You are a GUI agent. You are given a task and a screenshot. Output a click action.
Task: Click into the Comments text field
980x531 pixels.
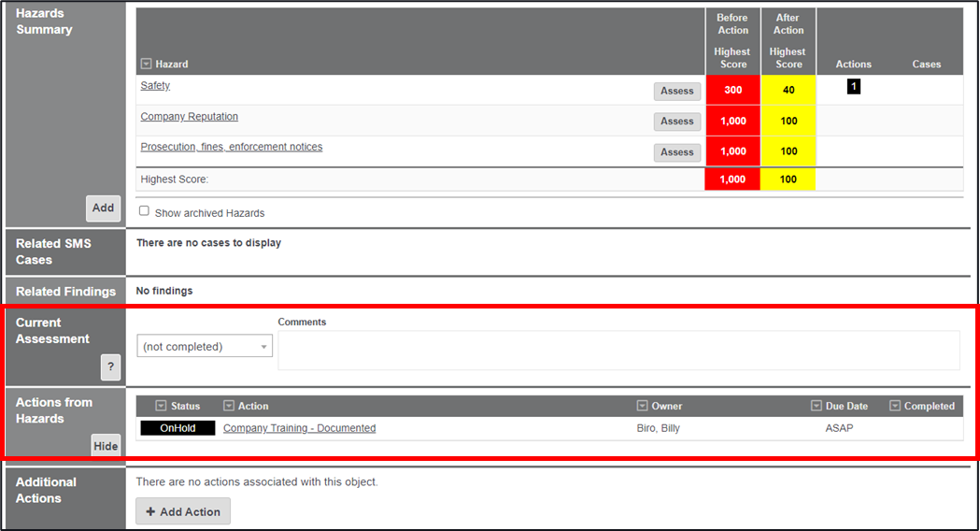click(618, 350)
